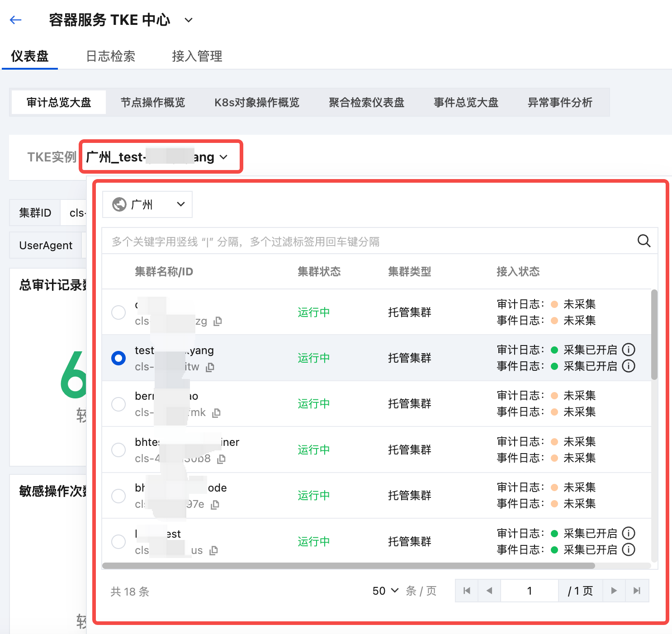
Task: Click the UserAgent filter label
Action: coord(46,245)
